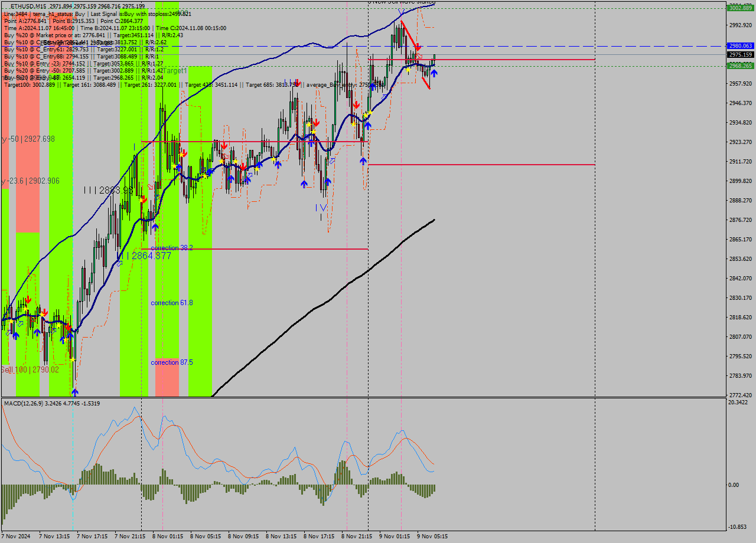Click the '7 Nov 2024' date label
Image resolution: width=756 pixels, height=543 pixels.
point(17,537)
